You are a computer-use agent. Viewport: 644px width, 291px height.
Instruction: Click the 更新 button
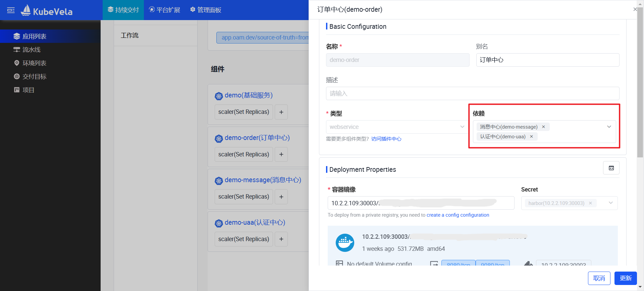[x=626, y=278]
